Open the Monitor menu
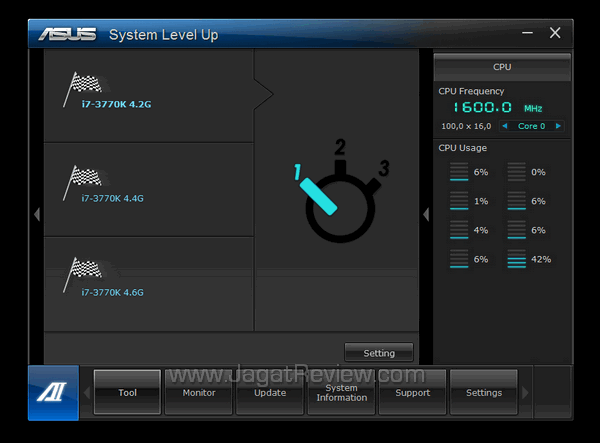 point(199,393)
